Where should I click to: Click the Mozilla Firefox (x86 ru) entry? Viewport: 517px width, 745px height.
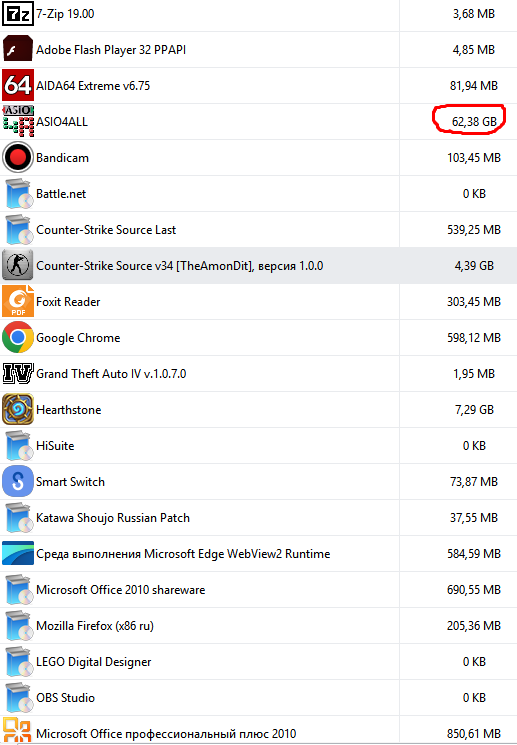click(x=258, y=626)
